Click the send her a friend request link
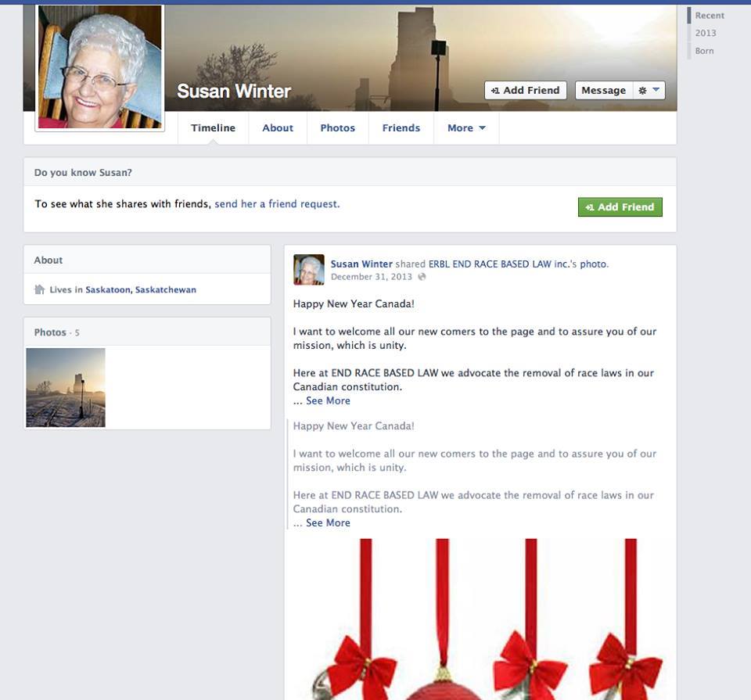The image size is (751, 700). click(277, 204)
